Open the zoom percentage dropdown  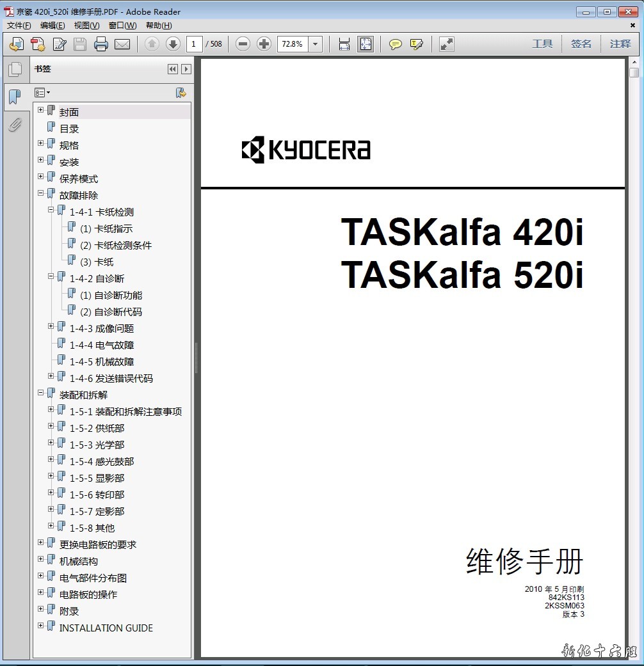point(316,44)
